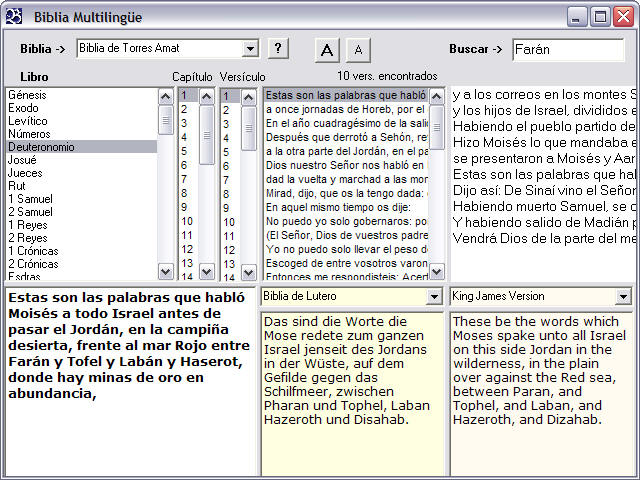Select 1 Samuel in the book list
The height and width of the screenshot is (480, 640).
click(x=82, y=199)
